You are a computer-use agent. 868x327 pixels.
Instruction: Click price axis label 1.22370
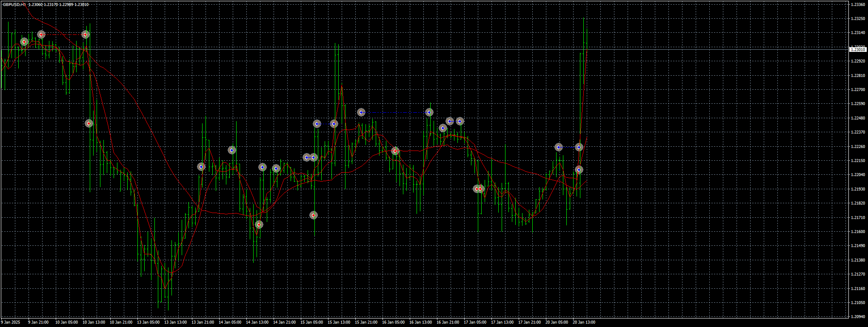[857, 132]
